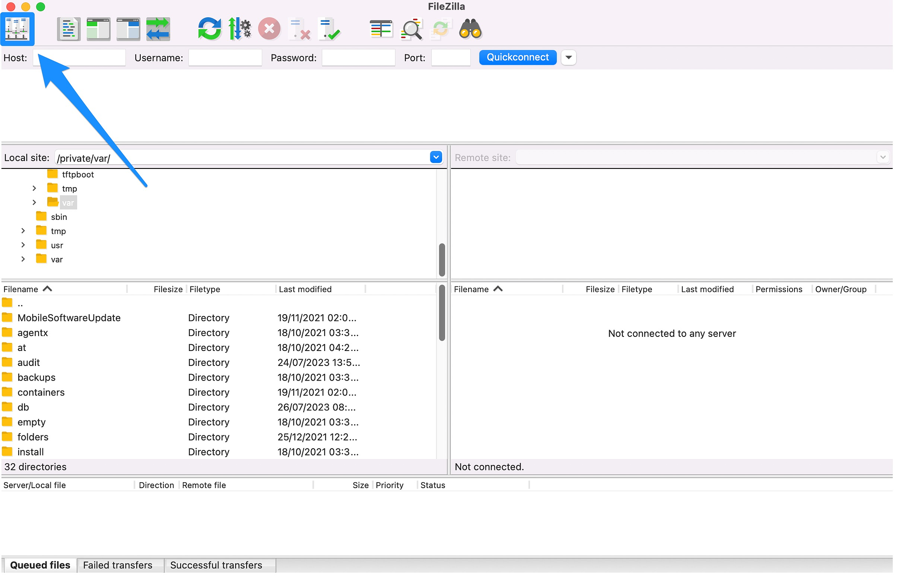Viewport: 908px width, 588px height.
Task: Expand the usr folder in local site
Action: coord(22,245)
